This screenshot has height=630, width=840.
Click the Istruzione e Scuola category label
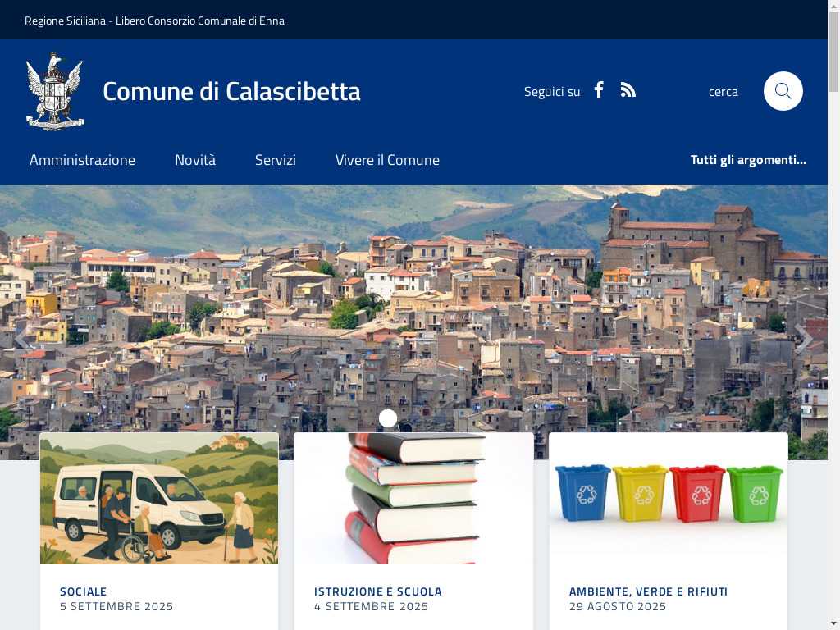coord(377,592)
